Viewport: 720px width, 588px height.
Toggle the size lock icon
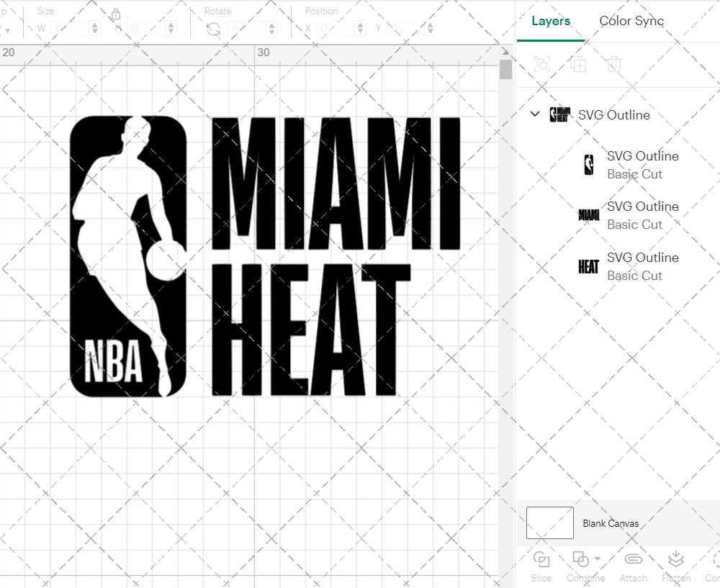click(x=116, y=14)
